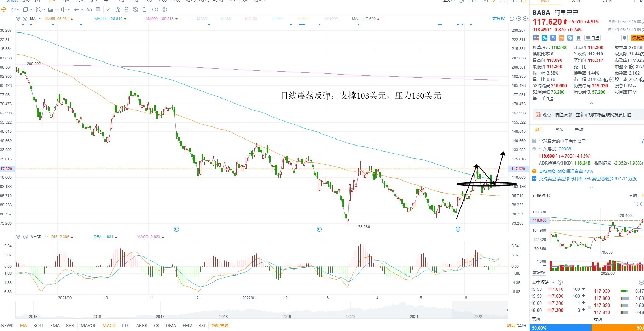The width and height of the screenshot is (644, 331).
Task: Select the Aa text annotation tool
Action: pyautogui.click(x=89, y=10)
